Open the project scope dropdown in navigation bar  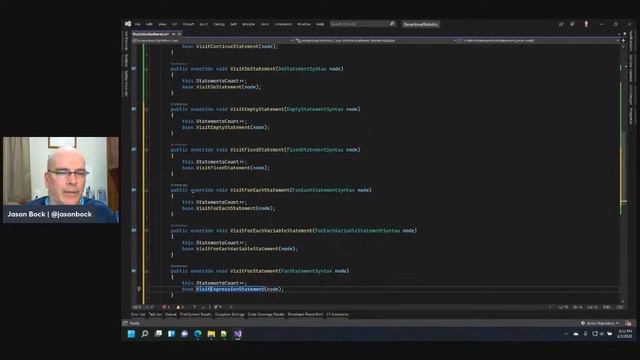pos(212,41)
